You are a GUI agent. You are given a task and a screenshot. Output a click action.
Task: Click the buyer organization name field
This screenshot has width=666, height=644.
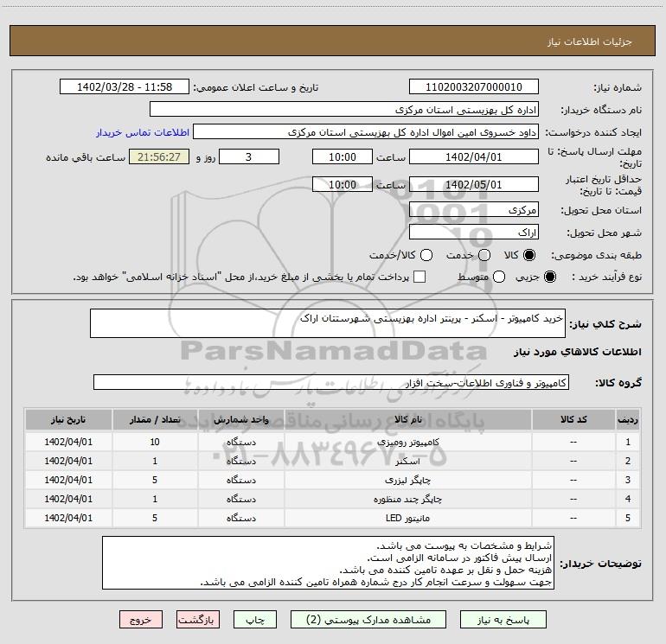344,110
